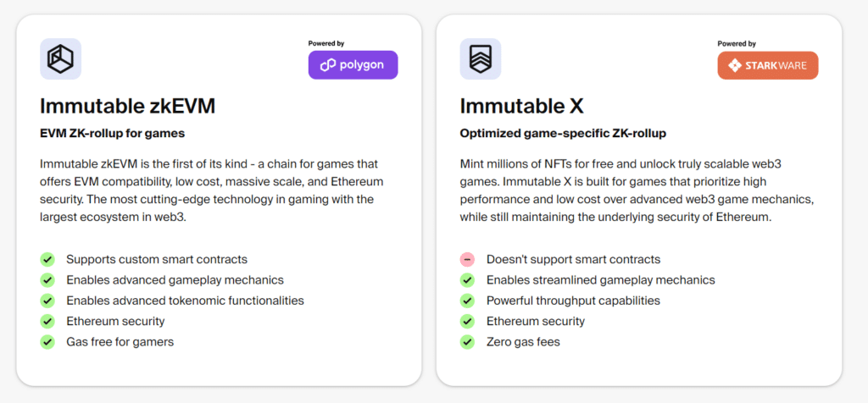868x403 pixels.
Task: Click checkmark beside Enables advanced gameplay mechanics
Action: (47, 279)
